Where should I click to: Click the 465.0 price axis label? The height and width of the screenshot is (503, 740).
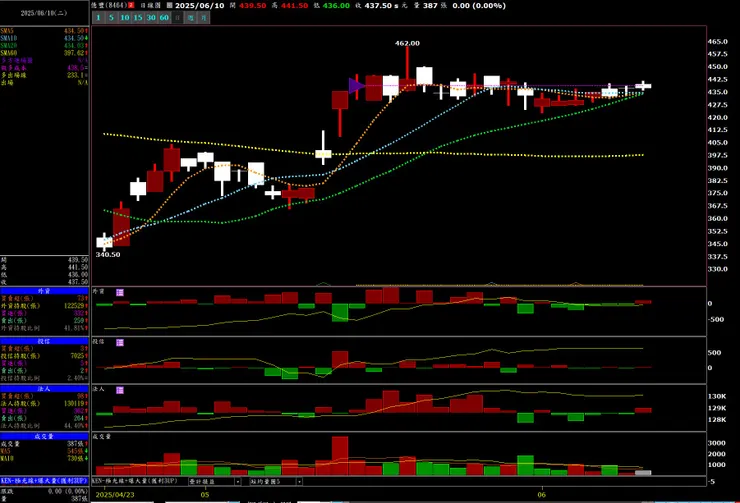(717, 42)
